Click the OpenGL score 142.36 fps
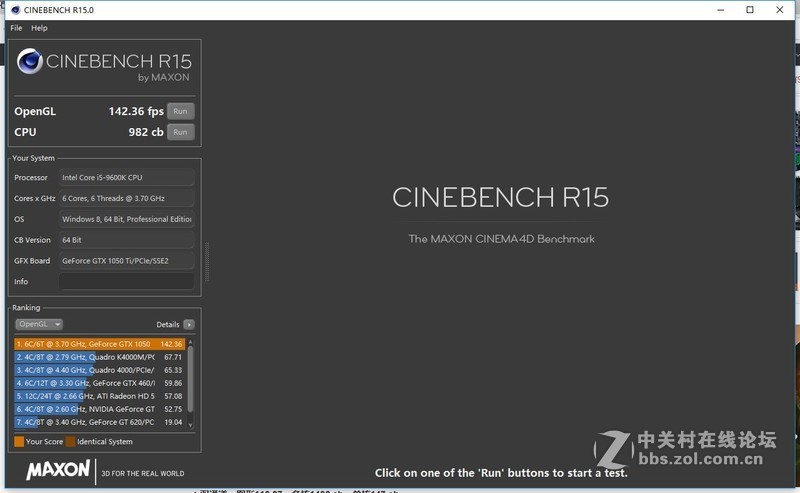Image resolution: width=800 pixels, height=493 pixels. click(136, 111)
